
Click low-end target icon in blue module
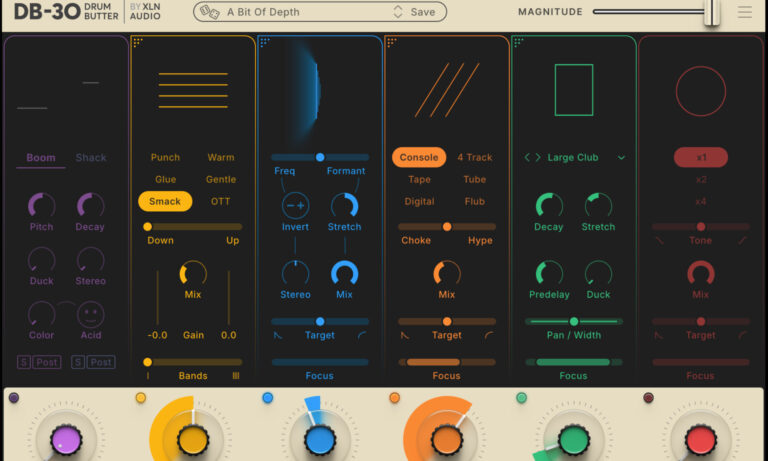tap(278, 335)
